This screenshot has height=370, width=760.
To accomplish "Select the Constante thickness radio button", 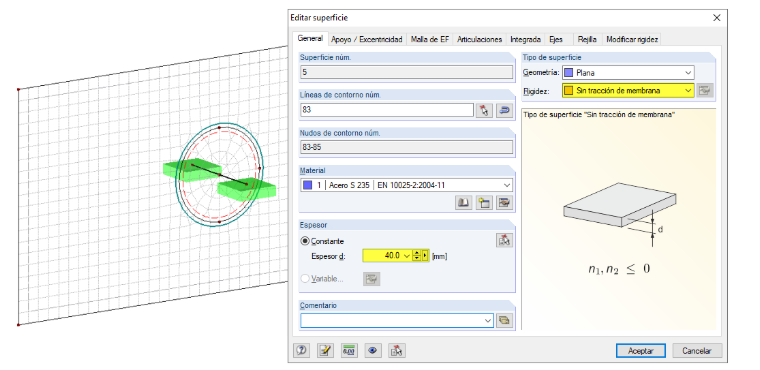I will coord(305,241).
